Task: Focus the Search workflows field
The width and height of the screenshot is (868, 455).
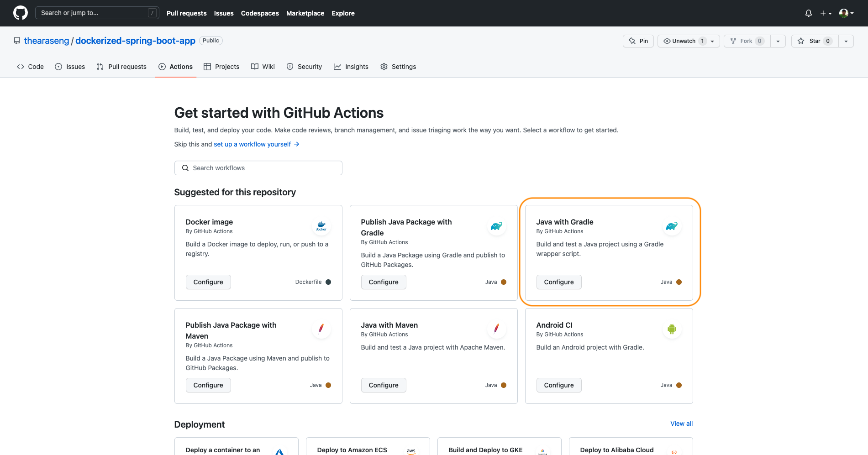Action: coord(258,168)
